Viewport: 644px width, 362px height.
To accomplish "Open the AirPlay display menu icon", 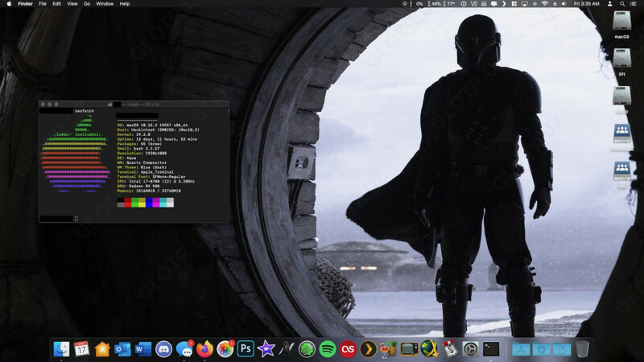I will pos(525,4).
